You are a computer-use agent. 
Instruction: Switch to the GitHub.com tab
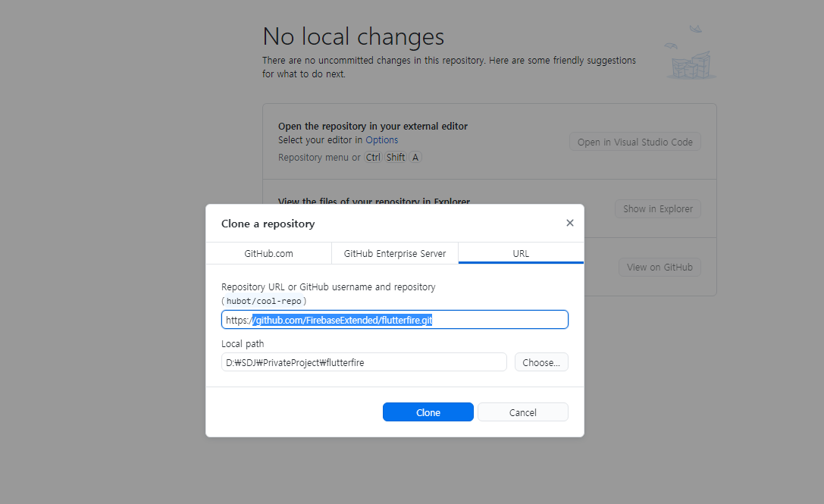[268, 253]
